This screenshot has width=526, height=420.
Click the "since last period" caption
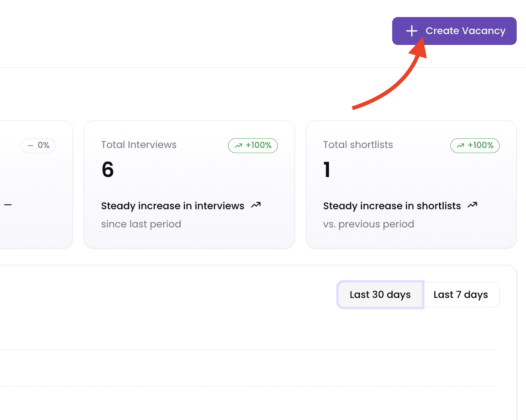tap(141, 224)
